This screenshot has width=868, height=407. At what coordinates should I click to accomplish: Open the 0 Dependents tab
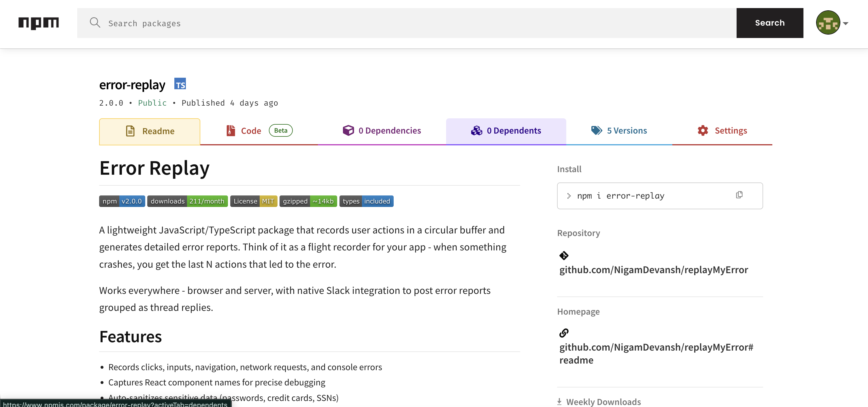point(506,131)
